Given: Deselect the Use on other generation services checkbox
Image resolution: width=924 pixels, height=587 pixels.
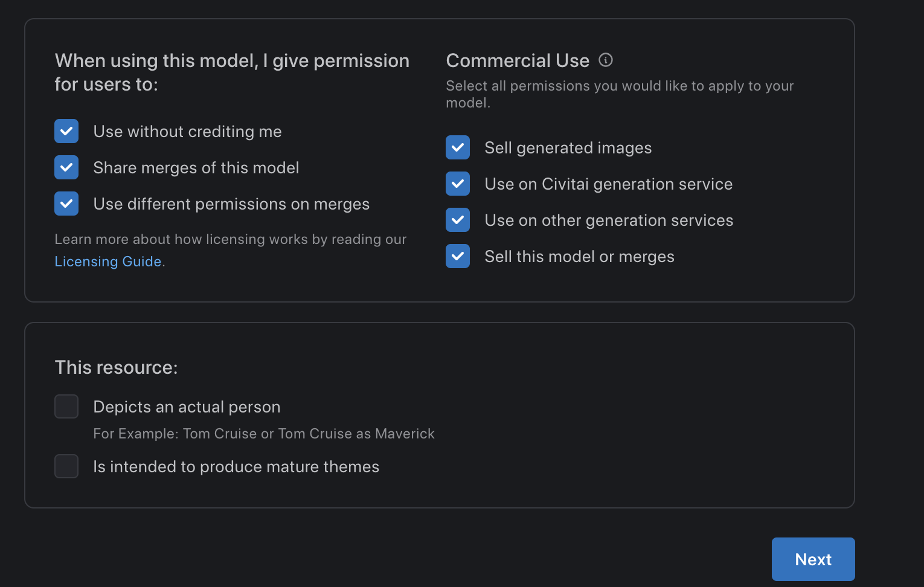Looking at the screenshot, I should (x=458, y=220).
